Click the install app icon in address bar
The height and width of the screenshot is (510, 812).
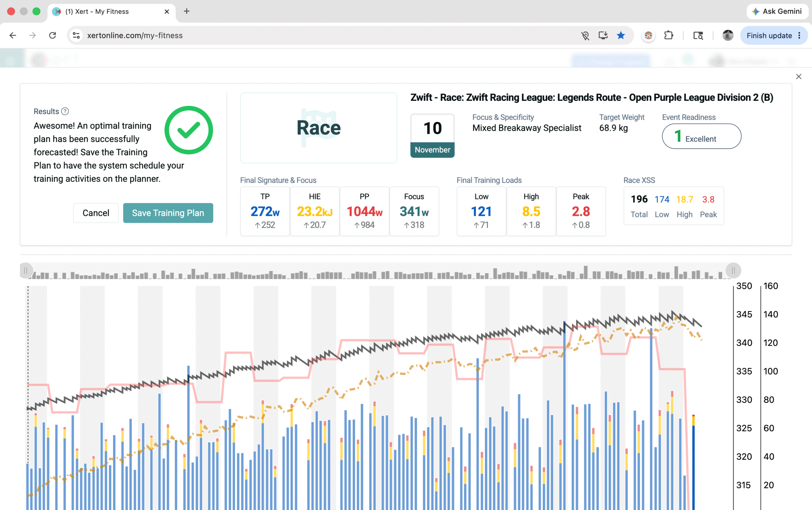(603, 36)
